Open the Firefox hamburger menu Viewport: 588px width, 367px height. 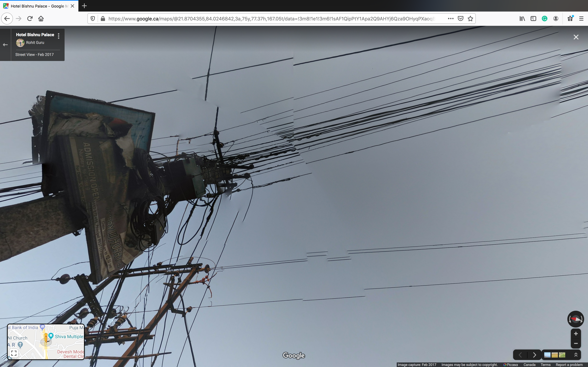(x=581, y=19)
